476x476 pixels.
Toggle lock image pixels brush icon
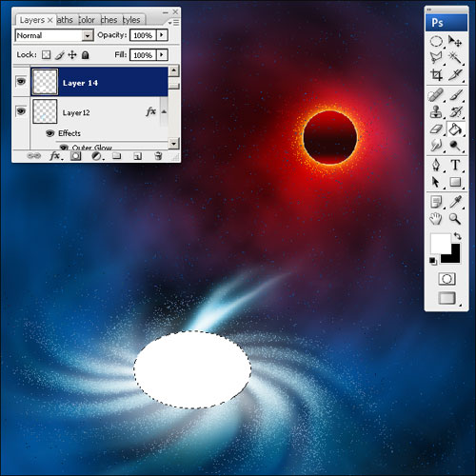59,55
